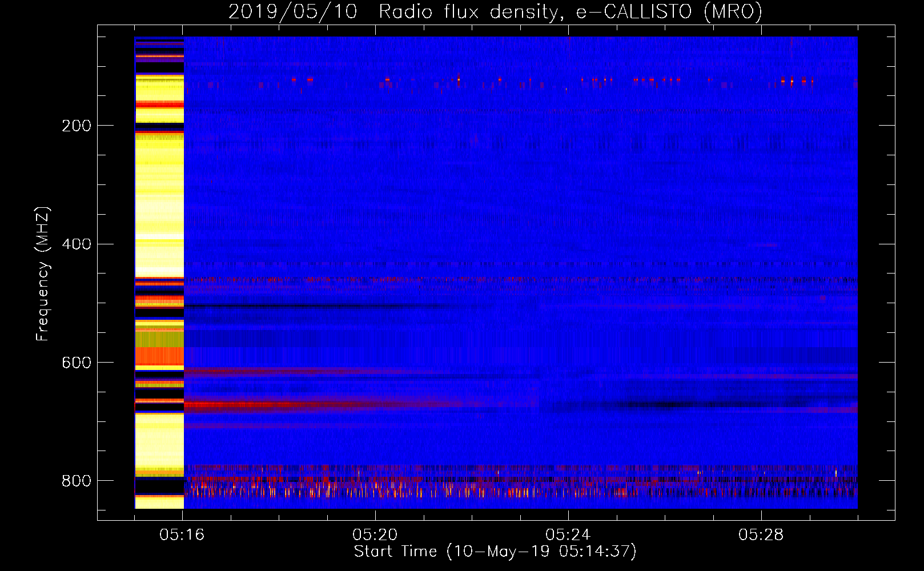This screenshot has height=571, width=924.
Task: Select the 'Frequency (MHZ)' y-axis label
Action: 42,274
